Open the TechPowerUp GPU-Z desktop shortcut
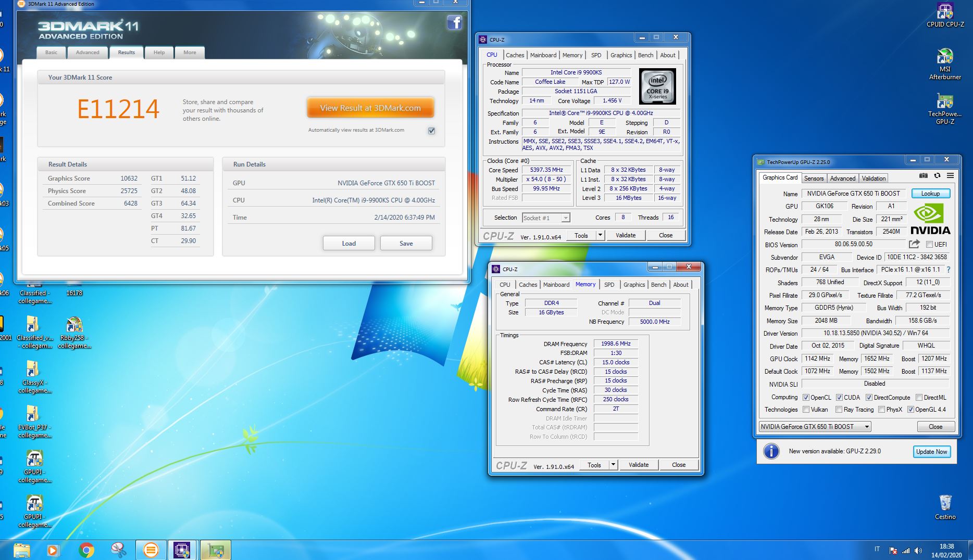 945,108
